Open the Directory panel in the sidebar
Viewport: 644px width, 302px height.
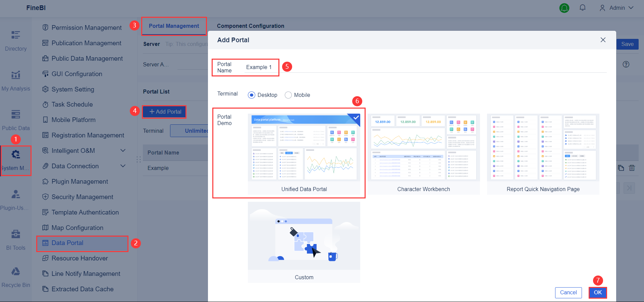15,40
